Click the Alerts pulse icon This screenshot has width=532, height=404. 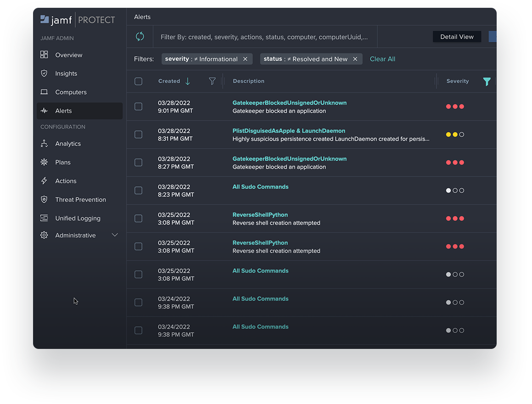click(x=44, y=111)
